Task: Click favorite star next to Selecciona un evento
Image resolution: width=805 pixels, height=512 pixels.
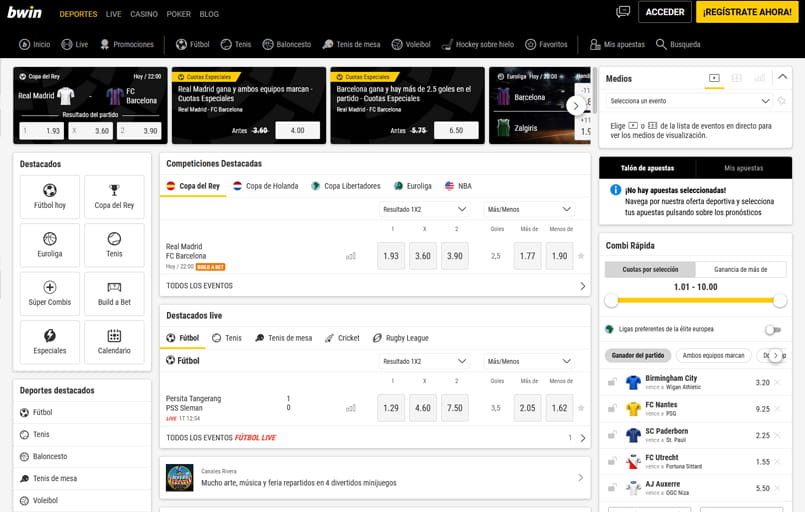Action: click(781, 101)
